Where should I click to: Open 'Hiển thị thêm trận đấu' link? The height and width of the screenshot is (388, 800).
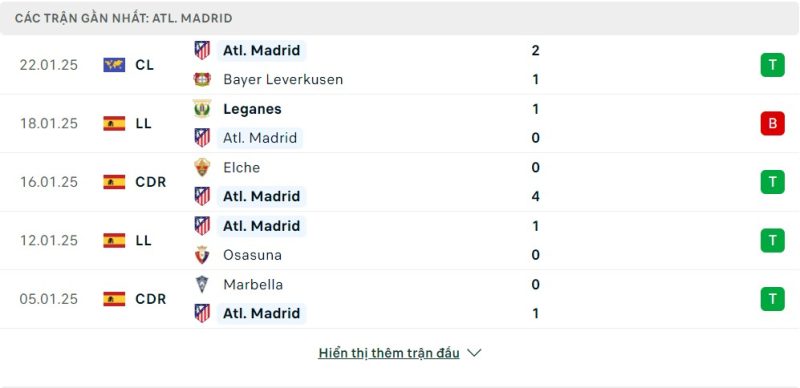(389, 353)
